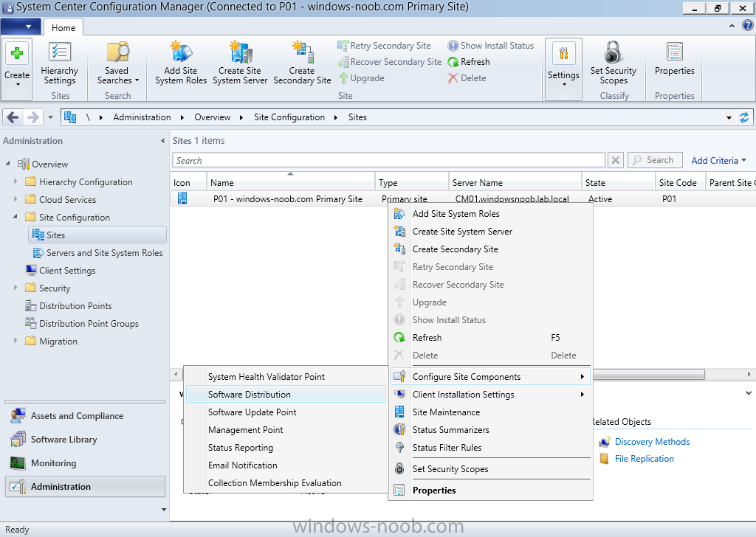The height and width of the screenshot is (537, 756).
Task: Click the Search button
Action: pos(655,160)
